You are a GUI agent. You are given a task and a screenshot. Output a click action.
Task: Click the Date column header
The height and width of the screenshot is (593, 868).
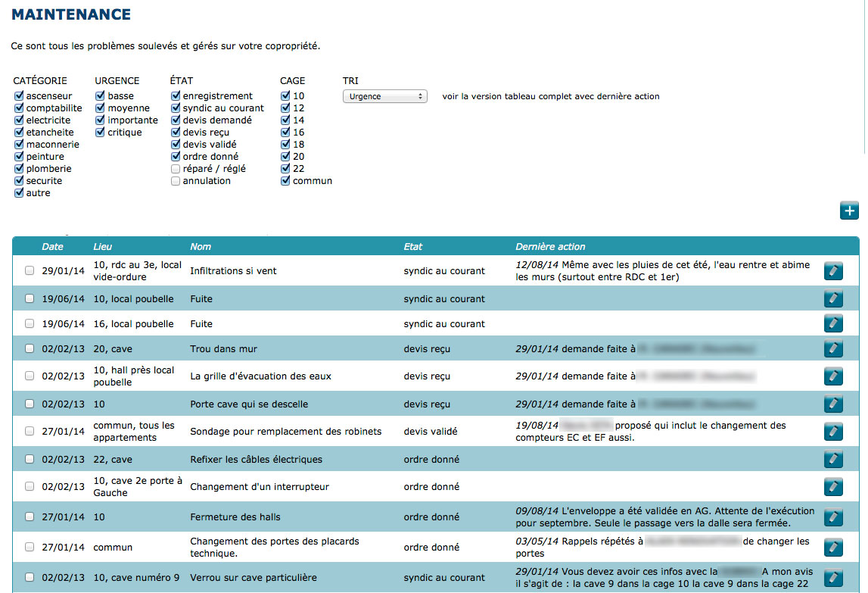click(52, 247)
